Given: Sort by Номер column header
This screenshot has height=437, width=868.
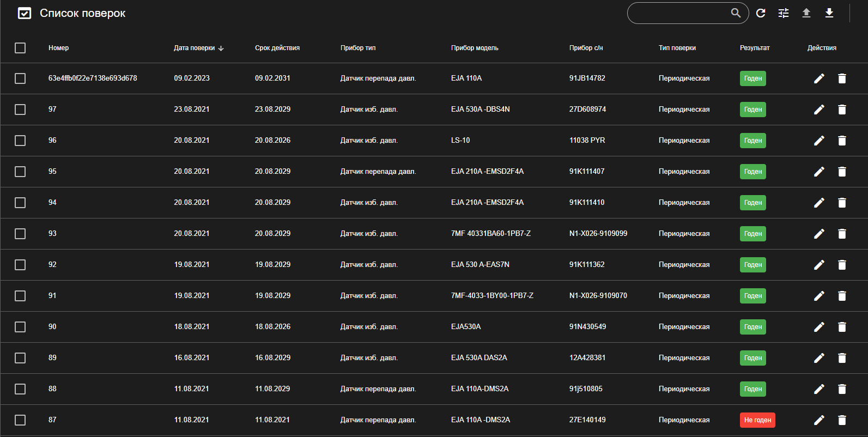Looking at the screenshot, I should 58,48.
